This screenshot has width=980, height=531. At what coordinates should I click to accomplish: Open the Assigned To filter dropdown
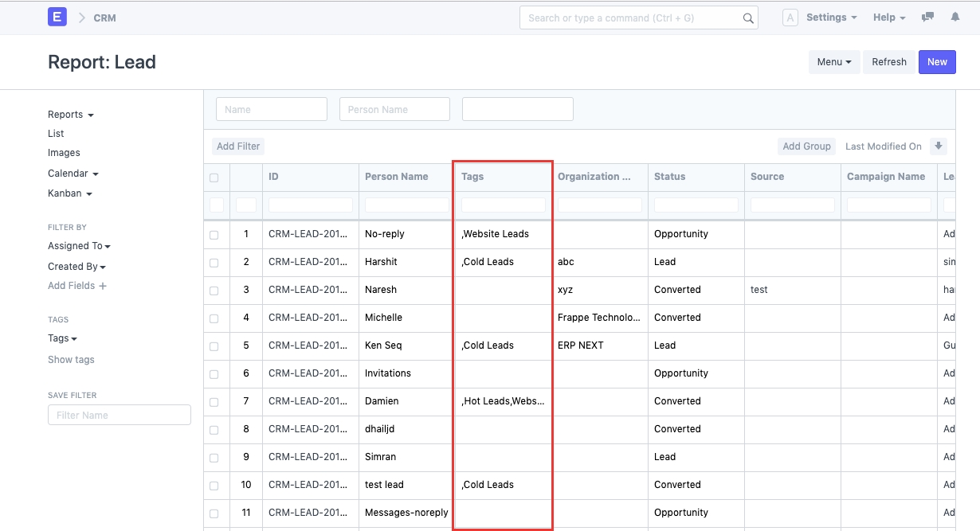click(x=79, y=246)
